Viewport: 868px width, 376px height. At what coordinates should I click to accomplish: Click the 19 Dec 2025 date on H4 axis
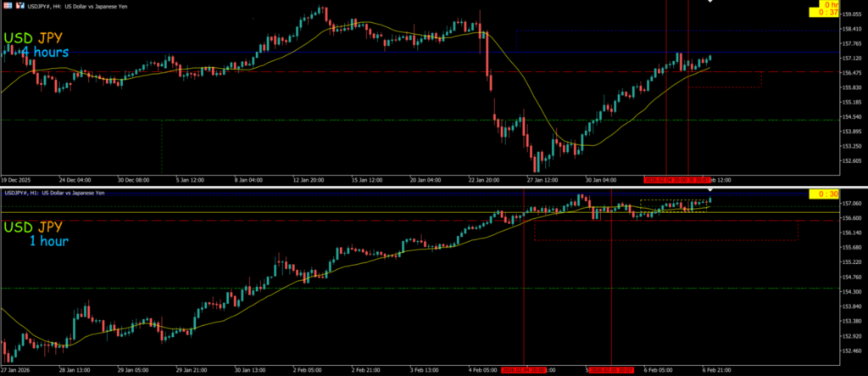point(19,180)
